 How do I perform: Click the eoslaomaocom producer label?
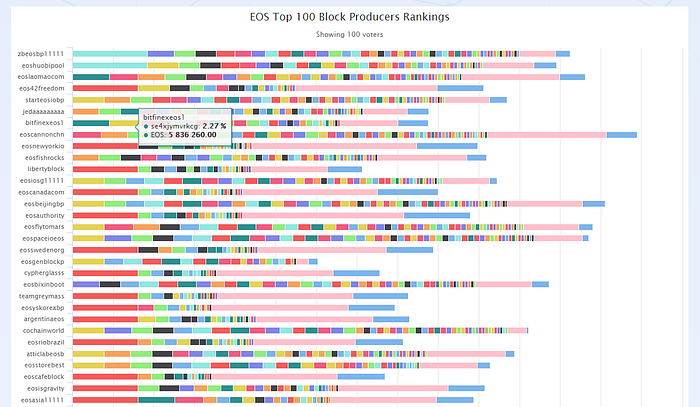click(41, 77)
